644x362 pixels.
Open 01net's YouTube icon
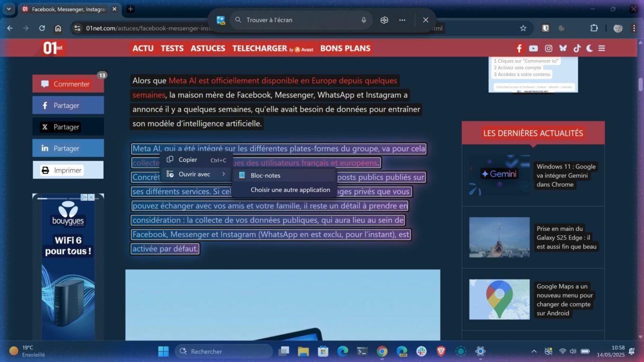[x=534, y=48]
